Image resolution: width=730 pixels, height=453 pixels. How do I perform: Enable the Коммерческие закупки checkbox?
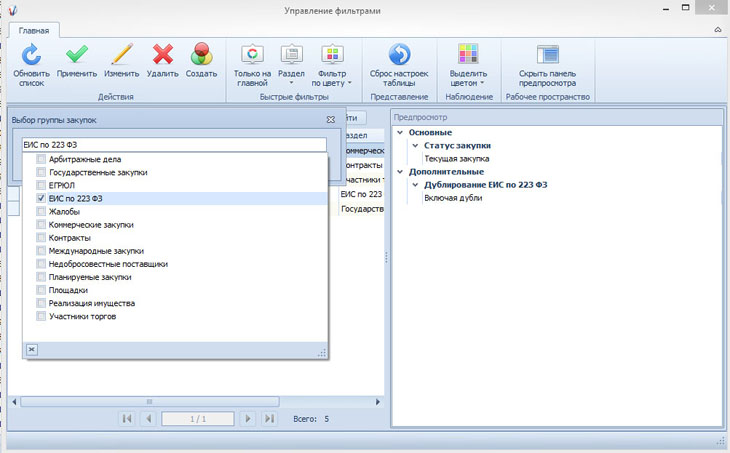(x=41, y=225)
